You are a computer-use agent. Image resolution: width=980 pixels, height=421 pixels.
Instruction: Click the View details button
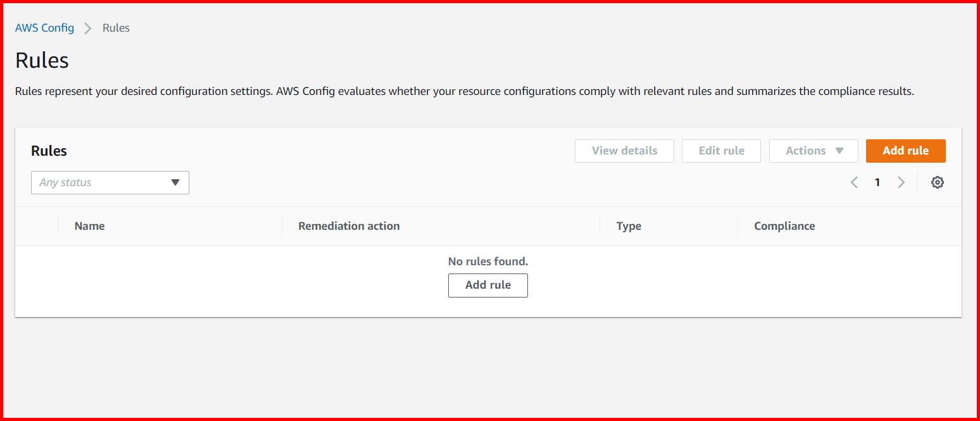tap(624, 151)
